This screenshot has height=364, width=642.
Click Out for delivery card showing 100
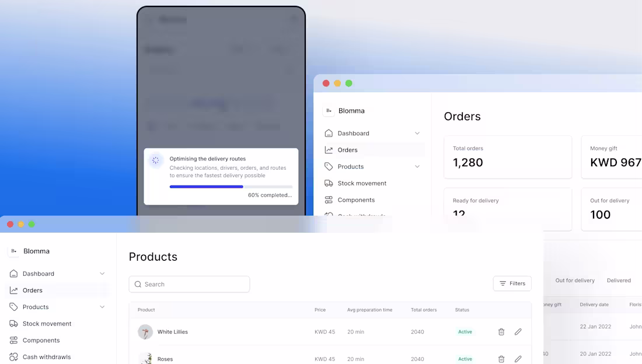[612, 209]
